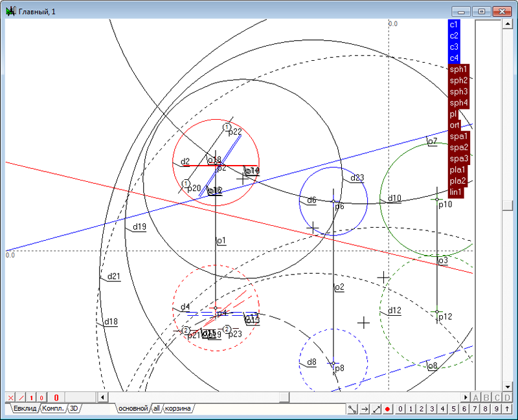The image size is (518, 420).
Task: Select the c2 item in the object list
Action: [454, 36]
